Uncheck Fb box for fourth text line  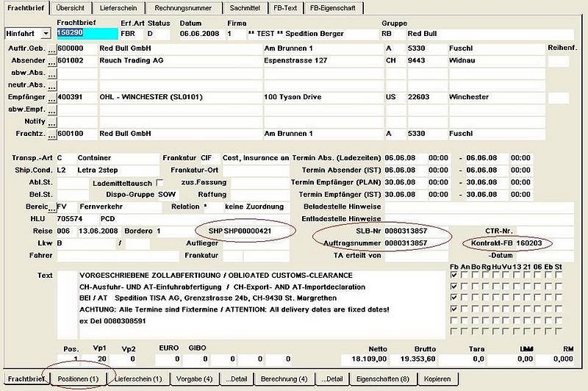click(453, 309)
